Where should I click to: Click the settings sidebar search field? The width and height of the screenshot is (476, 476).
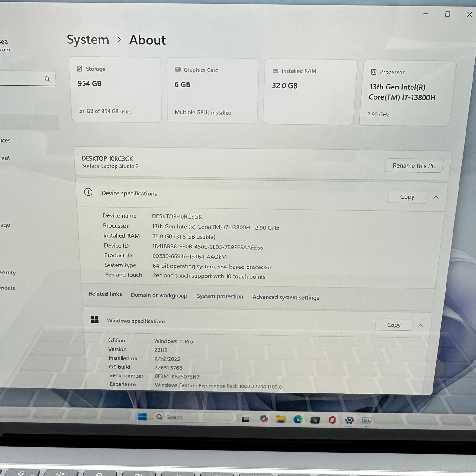pos(25,79)
